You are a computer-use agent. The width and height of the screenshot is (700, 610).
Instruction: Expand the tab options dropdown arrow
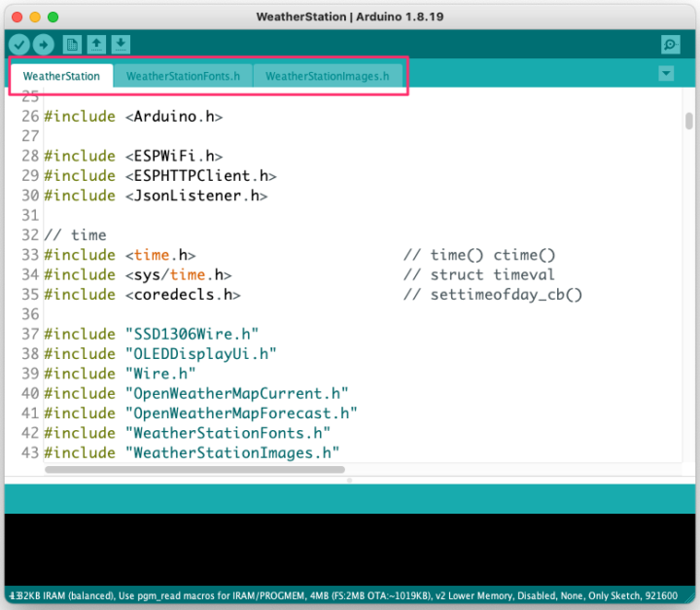point(666,74)
